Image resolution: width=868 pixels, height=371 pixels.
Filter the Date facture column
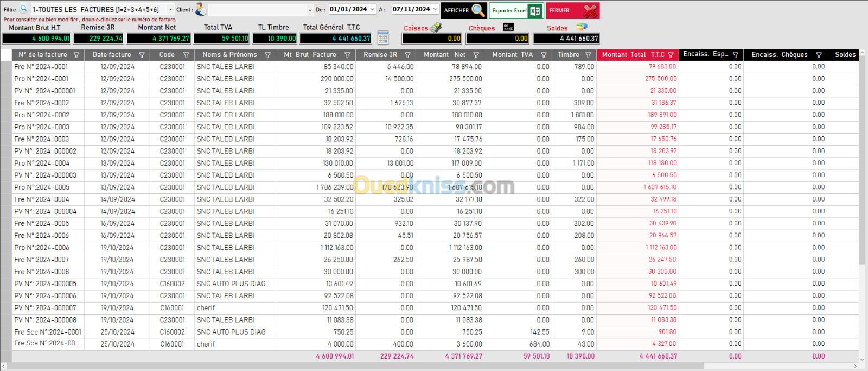[x=142, y=55]
